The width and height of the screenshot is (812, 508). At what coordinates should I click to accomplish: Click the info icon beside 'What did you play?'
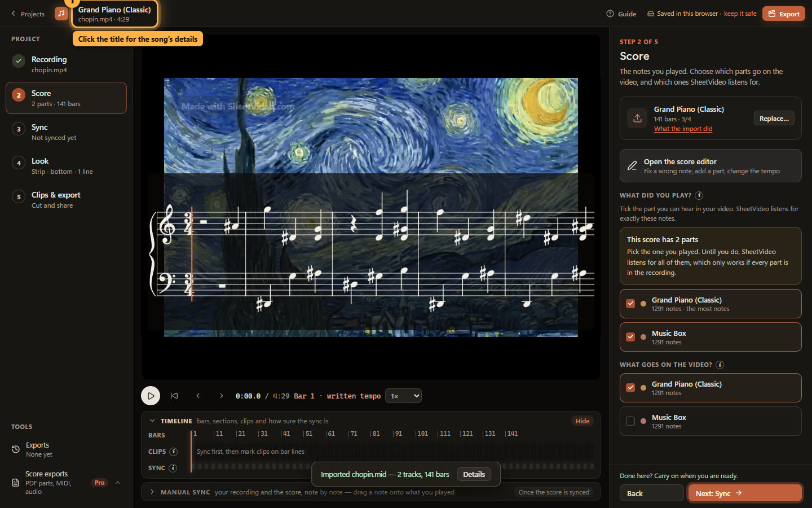click(699, 195)
